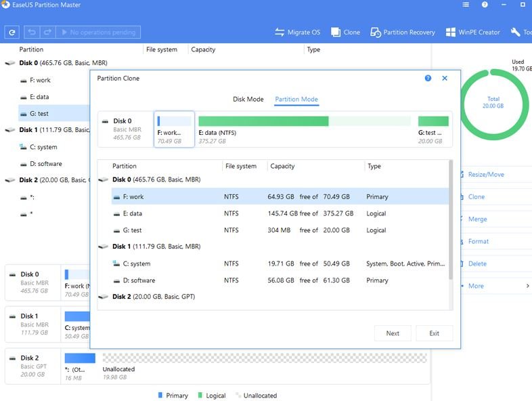Select Disk 2 card in bottom disk map

[x=33, y=366]
